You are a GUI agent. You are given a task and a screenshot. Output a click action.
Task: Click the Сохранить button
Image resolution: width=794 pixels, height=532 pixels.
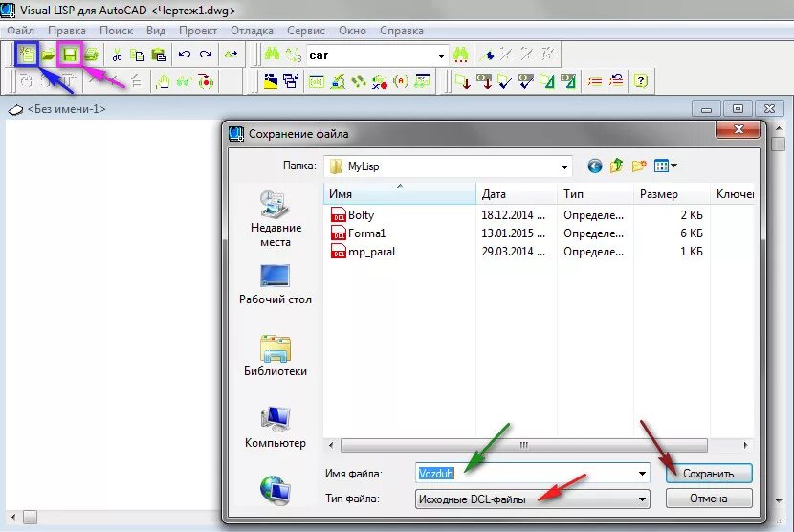709,474
